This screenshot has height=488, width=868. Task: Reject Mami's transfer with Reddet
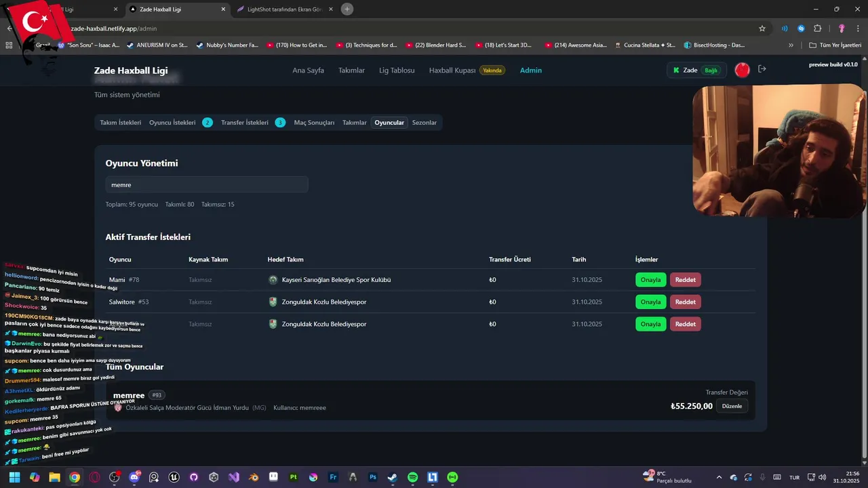coord(686,280)
